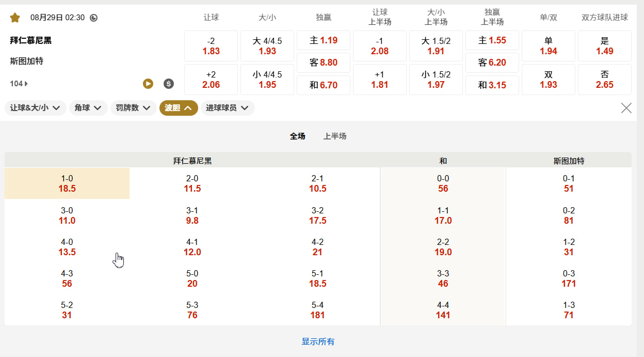Select correct score 4-0 at 13.5
The height and width of the screenshot is (357, 644).
(x=67, y=247)
